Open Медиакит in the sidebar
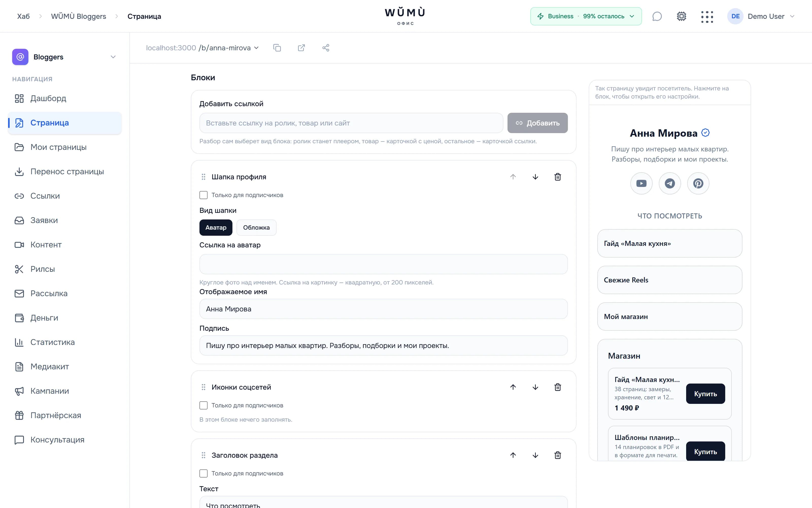 tap(65, 367)
